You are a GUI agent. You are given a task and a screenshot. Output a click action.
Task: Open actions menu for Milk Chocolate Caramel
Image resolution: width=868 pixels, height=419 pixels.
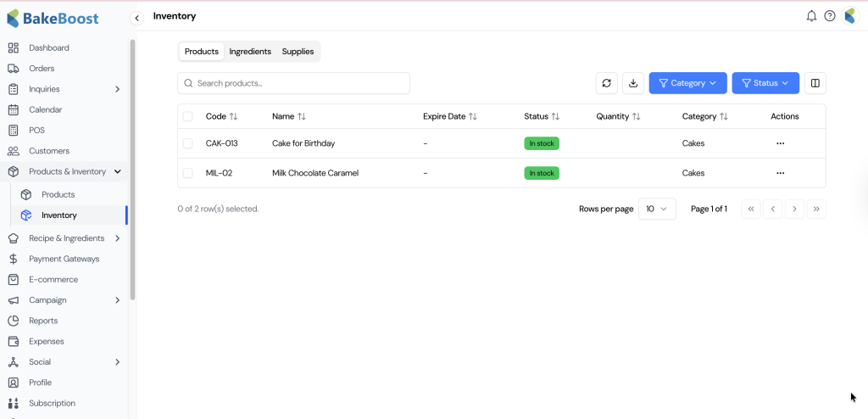click(780, 173)
